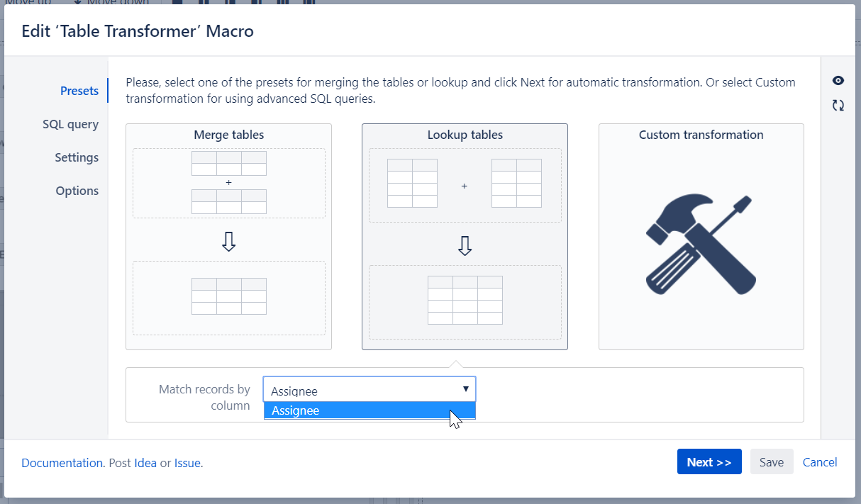
Task: Click the Idea link
Action: (x=145, y=463)
